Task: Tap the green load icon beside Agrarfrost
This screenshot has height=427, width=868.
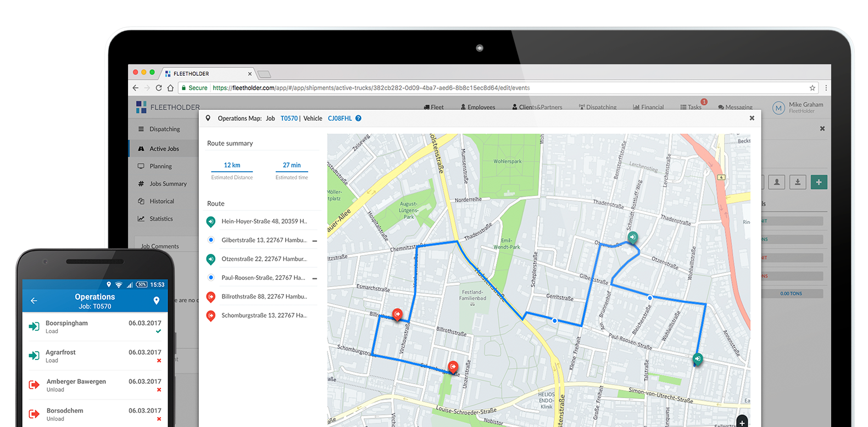Action: point(34,356)
